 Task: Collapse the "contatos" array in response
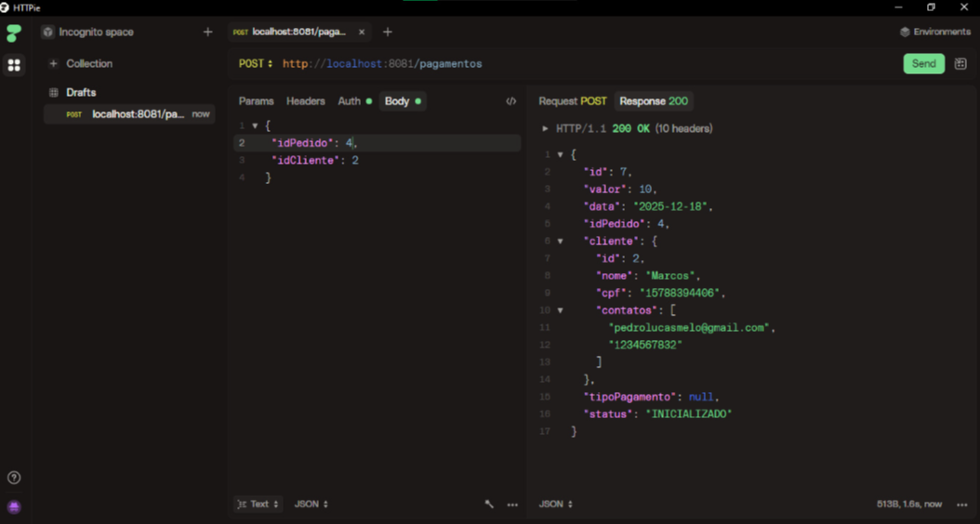point(560,310)
